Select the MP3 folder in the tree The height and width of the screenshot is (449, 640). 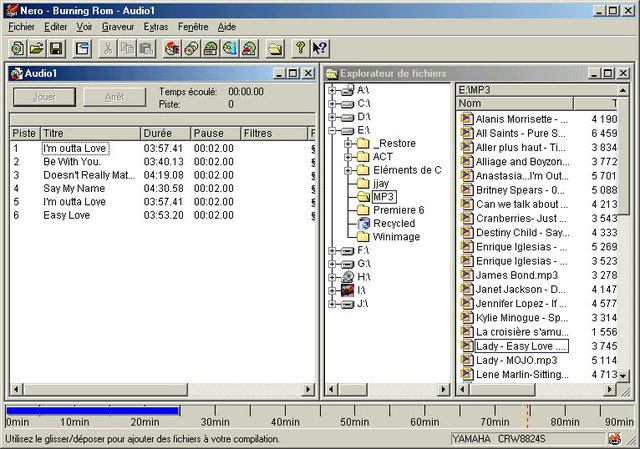[x=384, y=197]
